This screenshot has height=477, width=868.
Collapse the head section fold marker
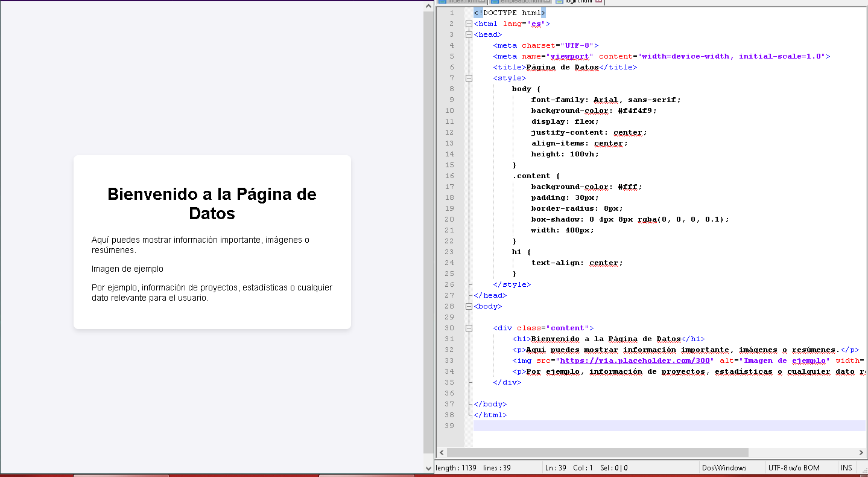[x=469, y=35]
